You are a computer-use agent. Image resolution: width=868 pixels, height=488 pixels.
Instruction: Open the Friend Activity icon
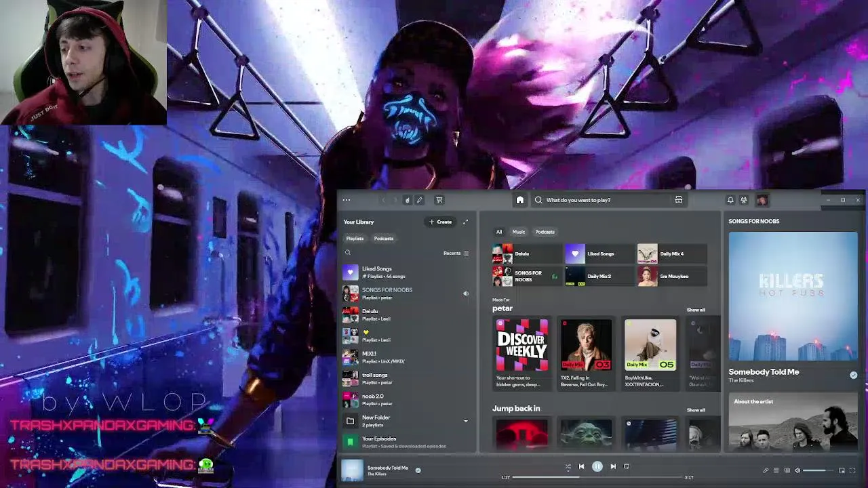[744, 200]
